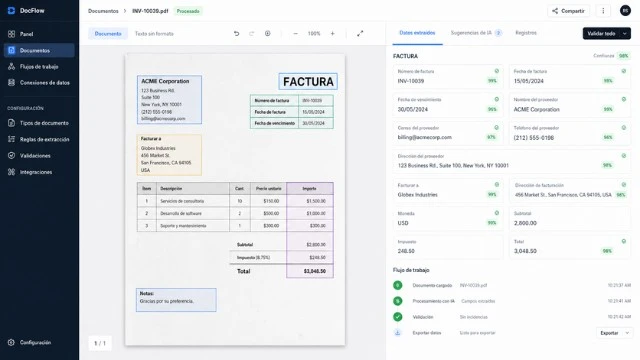Viewport: 640px width, 360px height.
Task: Toggle validation check on Fecha de factura
Action: 624,71
